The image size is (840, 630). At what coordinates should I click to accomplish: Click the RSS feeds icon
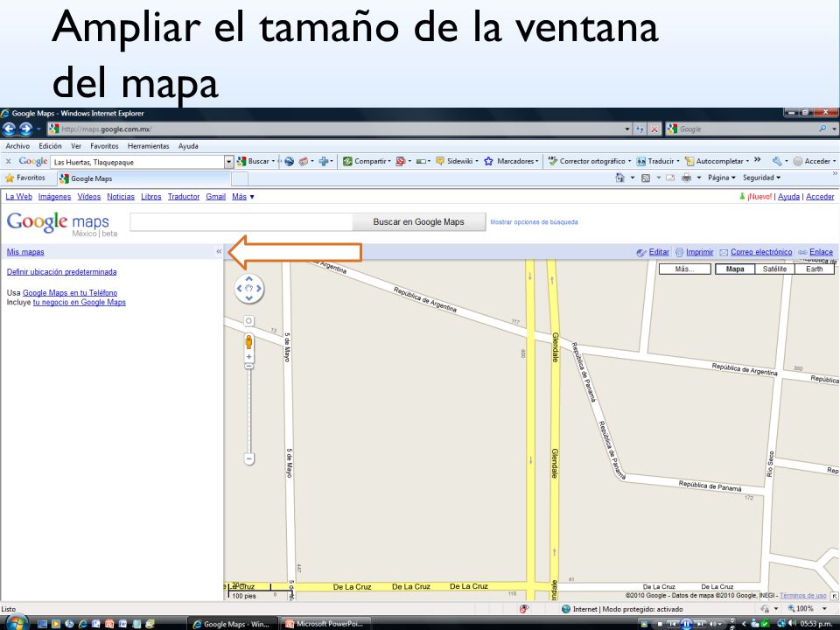[646, 178]
